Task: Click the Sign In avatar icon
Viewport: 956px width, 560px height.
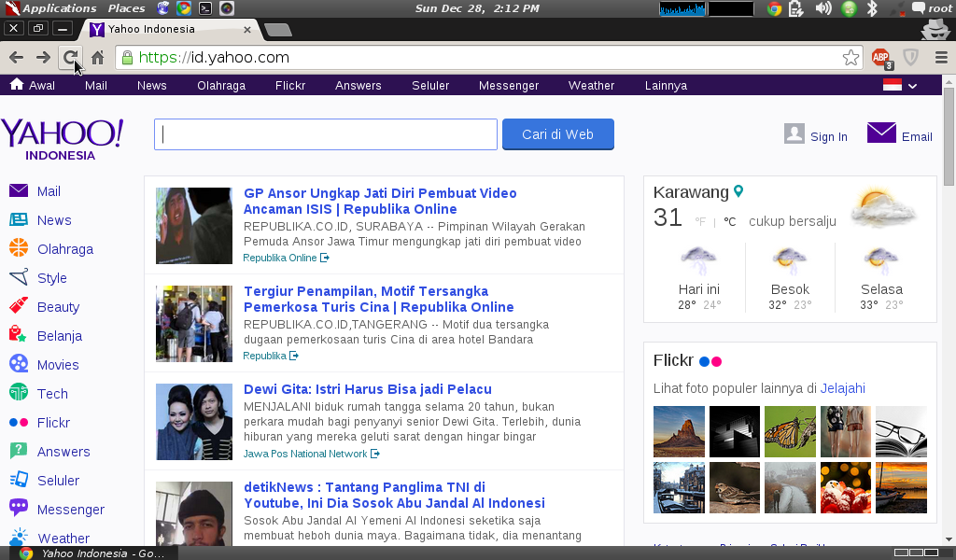Action: click(x=794, y=134)
